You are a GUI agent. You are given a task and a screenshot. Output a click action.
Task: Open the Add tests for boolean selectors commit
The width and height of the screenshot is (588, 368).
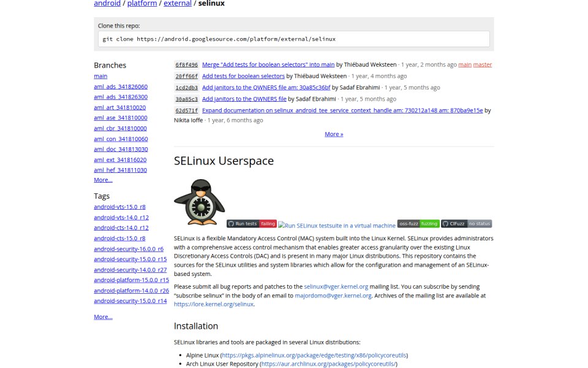(243, 76)
